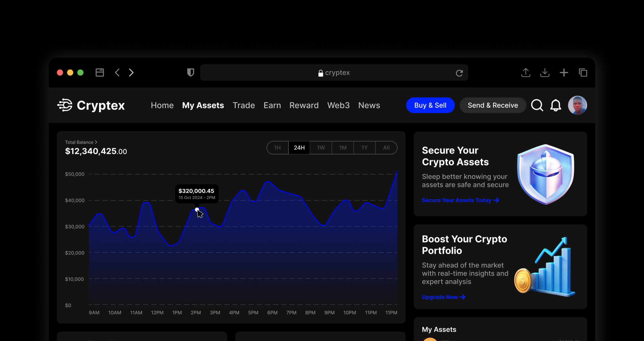Navigate back in the browser

click(117, 72)
